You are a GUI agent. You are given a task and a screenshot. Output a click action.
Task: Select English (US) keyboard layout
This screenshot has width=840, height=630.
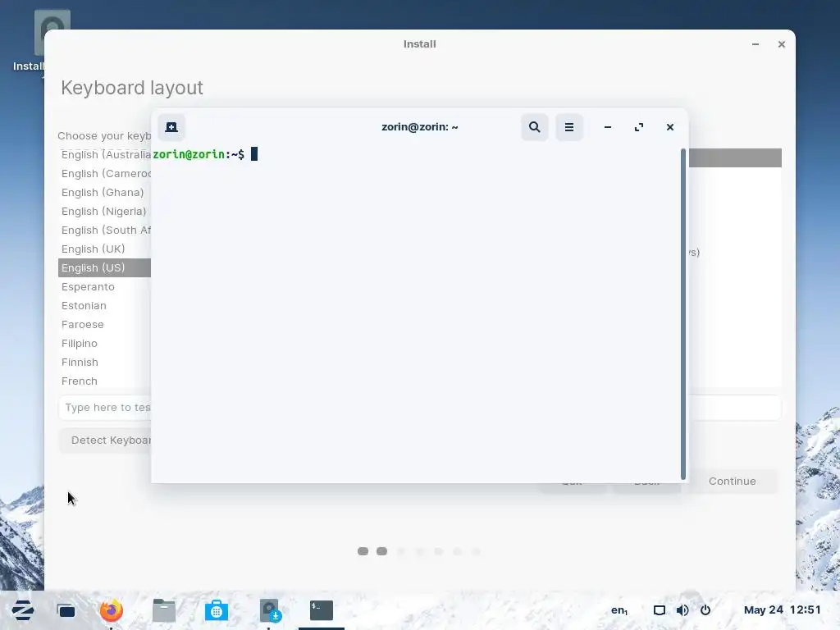coord(104,268)
